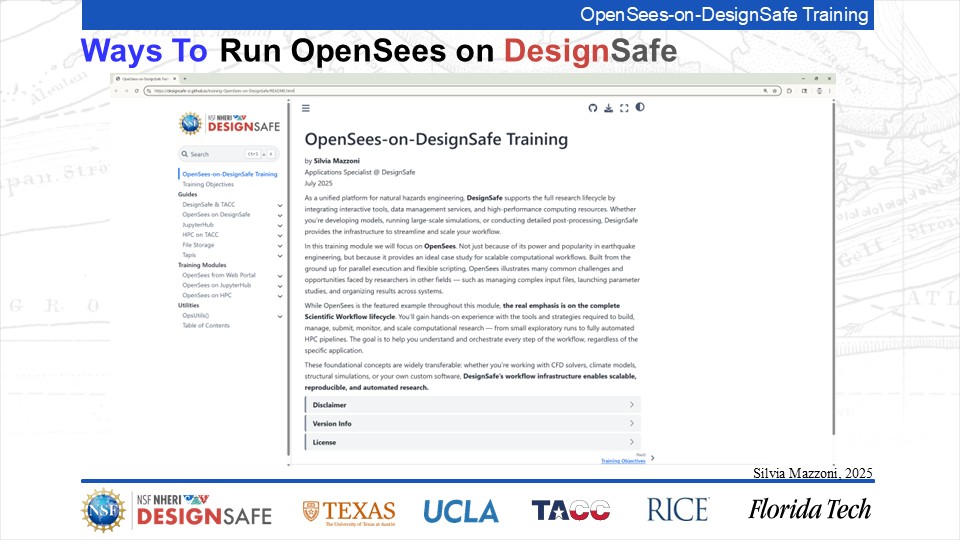Expand the Version Info section
The width and height of the screenshot is (960, 540).
(472, 423)
